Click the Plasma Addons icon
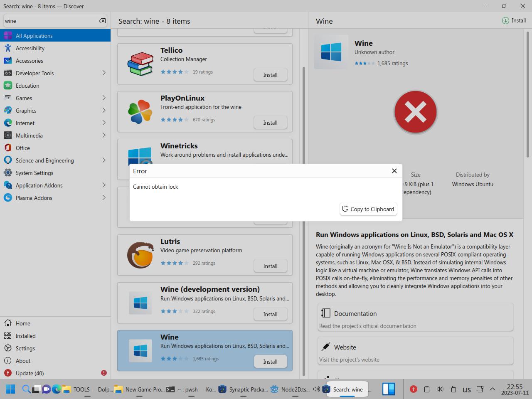532x399 pixels. coord(8,198)
